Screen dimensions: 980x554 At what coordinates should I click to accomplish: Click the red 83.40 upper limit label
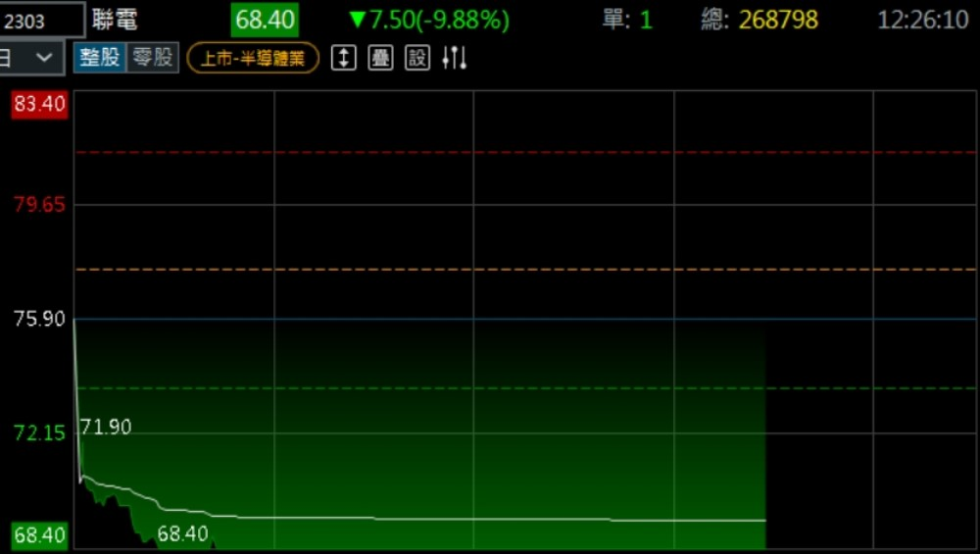pos(39,105)
